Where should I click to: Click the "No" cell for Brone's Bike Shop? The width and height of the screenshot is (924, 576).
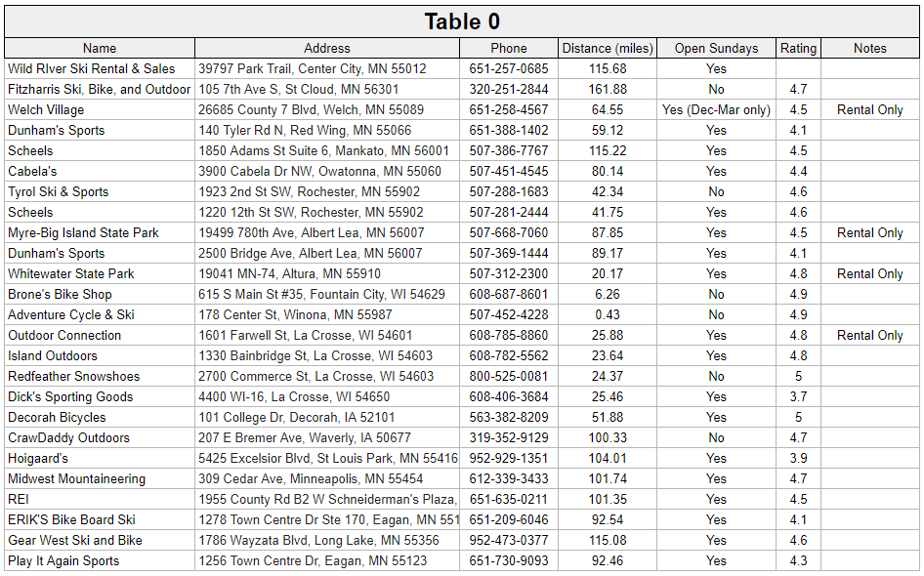tap(716, 294)
